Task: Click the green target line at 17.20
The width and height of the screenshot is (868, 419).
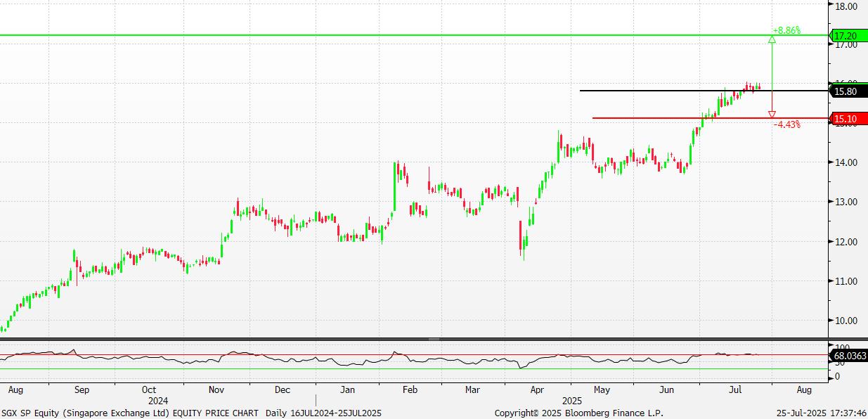Action: click(x=413, y=35)
